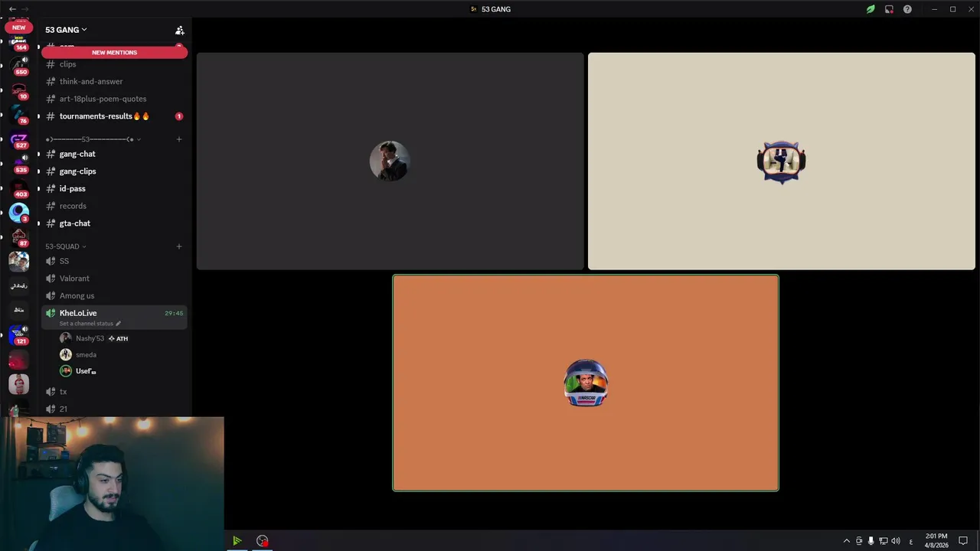Open server icon with 121 badge
Viewport: 980px width, 551px height.
[18, 335]
